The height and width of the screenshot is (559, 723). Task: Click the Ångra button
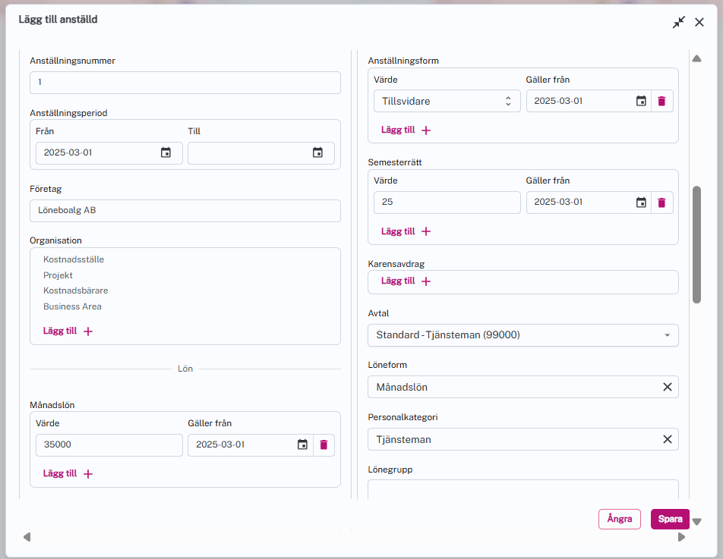(x=619, y=519)
